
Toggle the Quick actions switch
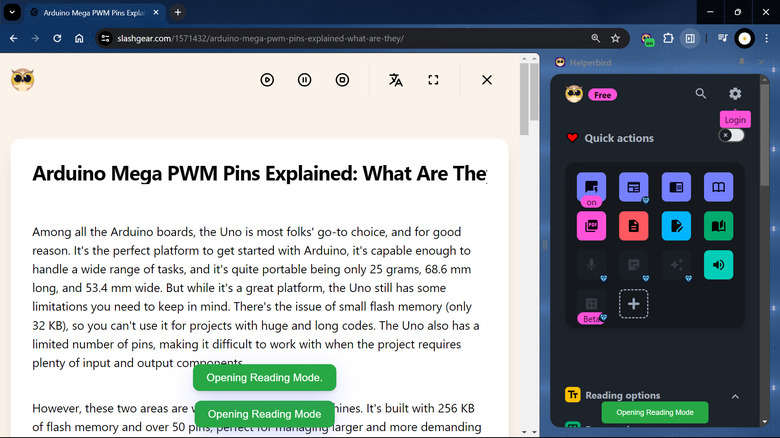pos(732,135)
